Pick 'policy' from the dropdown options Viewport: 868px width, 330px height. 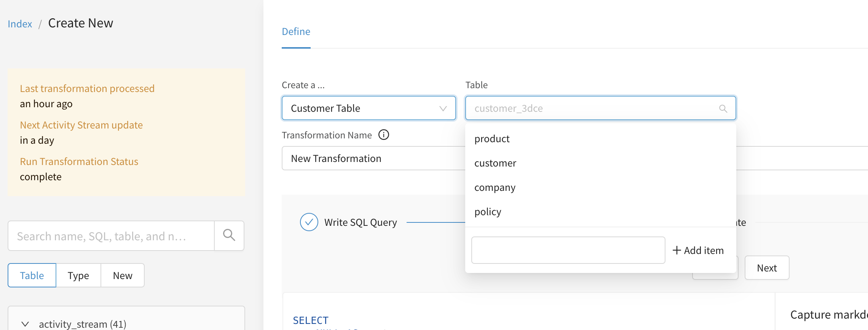coord(488,212)
